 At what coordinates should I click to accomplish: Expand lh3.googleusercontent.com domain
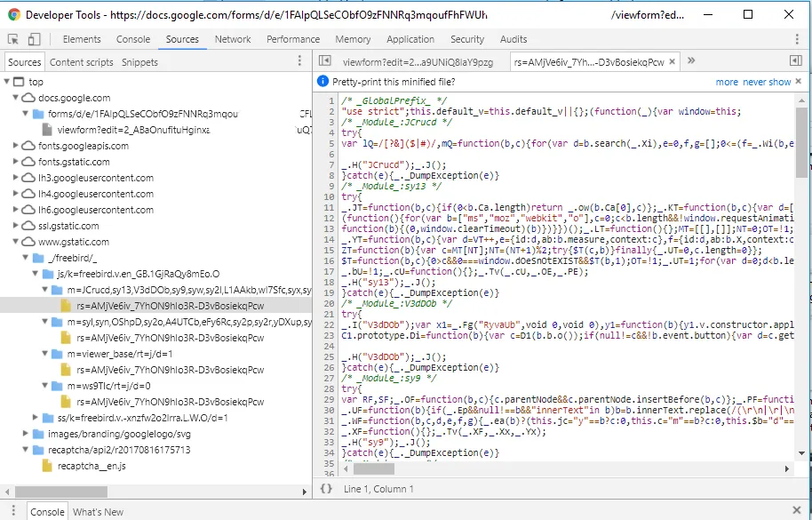click(15, 178)
